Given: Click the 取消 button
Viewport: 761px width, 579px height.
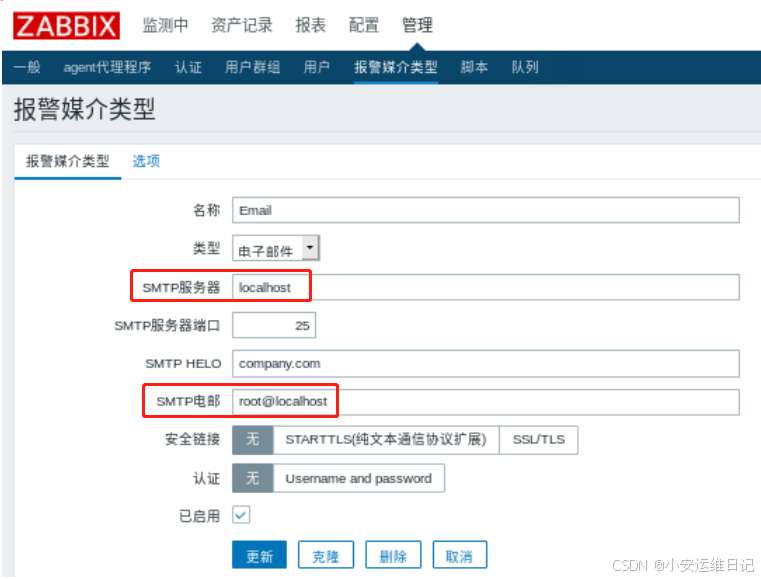Looking at the screenshot, I should tap(460, 555).
